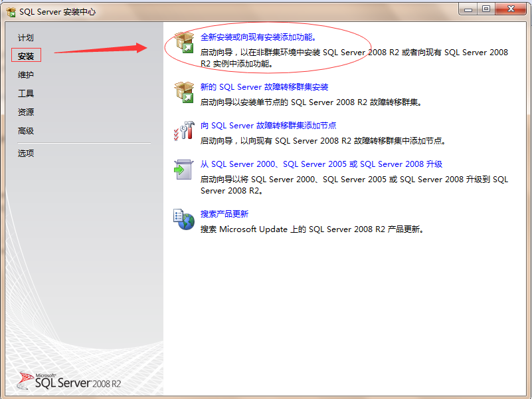Open the 维护 sidebar section

[26, 74]
